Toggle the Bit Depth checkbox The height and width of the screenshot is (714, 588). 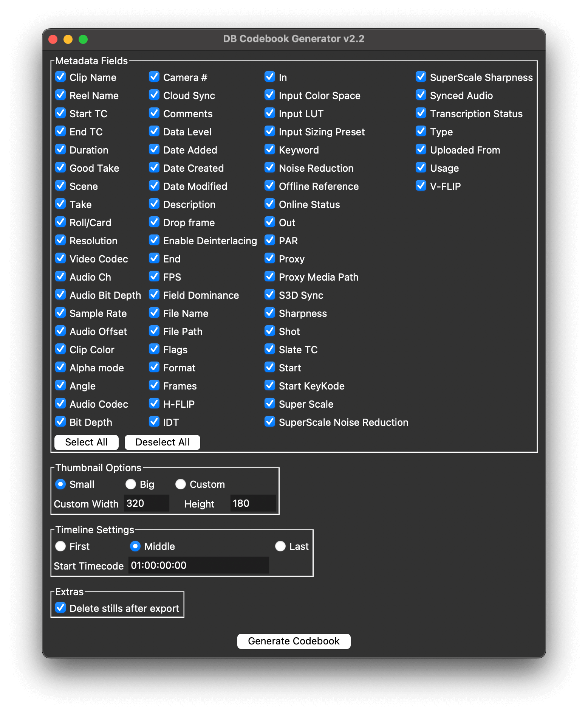point(60,422)
